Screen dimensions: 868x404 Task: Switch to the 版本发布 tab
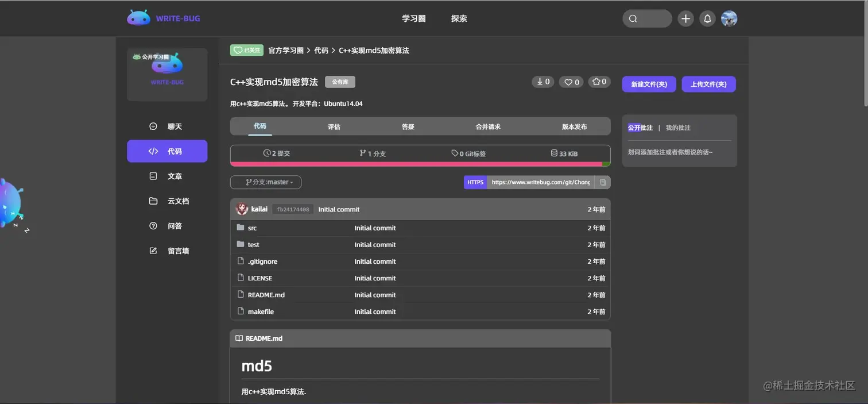pos(575,126)
